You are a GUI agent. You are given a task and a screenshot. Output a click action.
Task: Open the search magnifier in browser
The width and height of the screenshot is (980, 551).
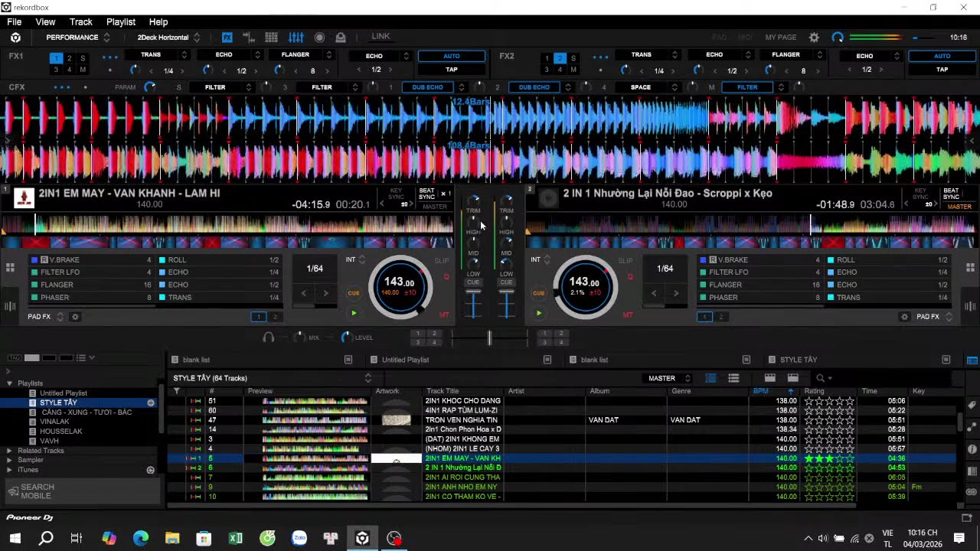pyautogui.click(x=820, y=378)
